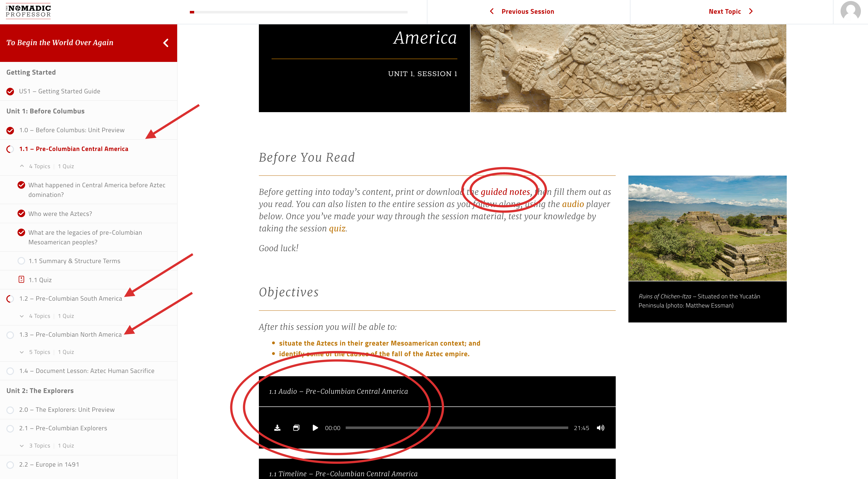Expand the 1.3 section's 5 Topics list
This screenshot has width=868, height=479.
coord(22,352)
